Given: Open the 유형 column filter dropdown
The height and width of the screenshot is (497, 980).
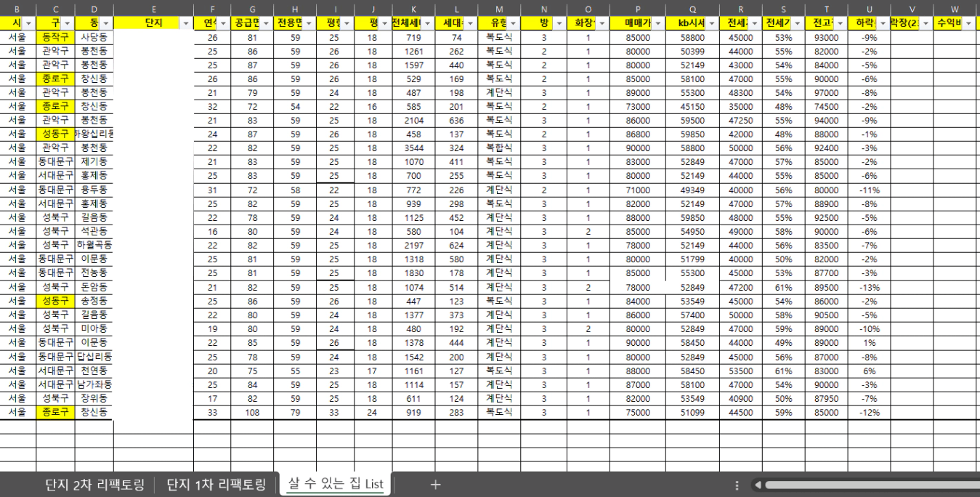Looking at the screenshot, I should point(514,23).
